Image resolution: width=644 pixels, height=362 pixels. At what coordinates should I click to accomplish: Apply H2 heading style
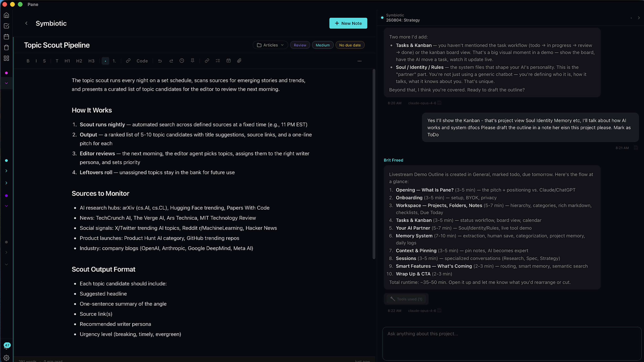tap(79, 61)
